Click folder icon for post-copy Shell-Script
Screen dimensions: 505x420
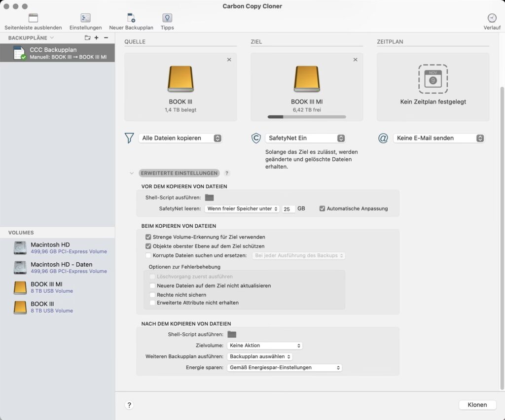coord(232,335)
